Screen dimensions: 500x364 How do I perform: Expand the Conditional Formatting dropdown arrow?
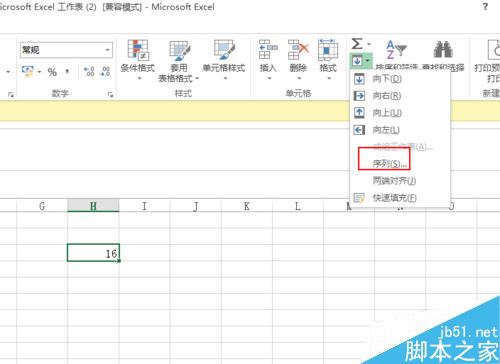click(139, 79)
